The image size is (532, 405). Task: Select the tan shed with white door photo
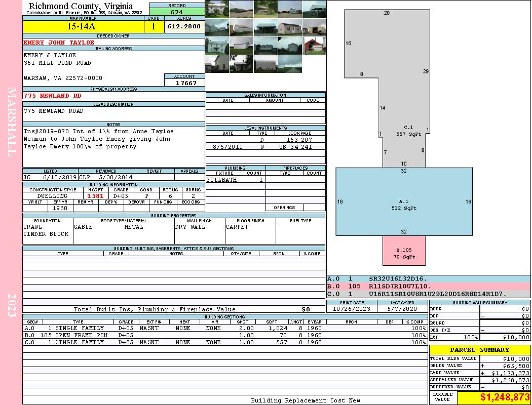click(x=290, y=27)
